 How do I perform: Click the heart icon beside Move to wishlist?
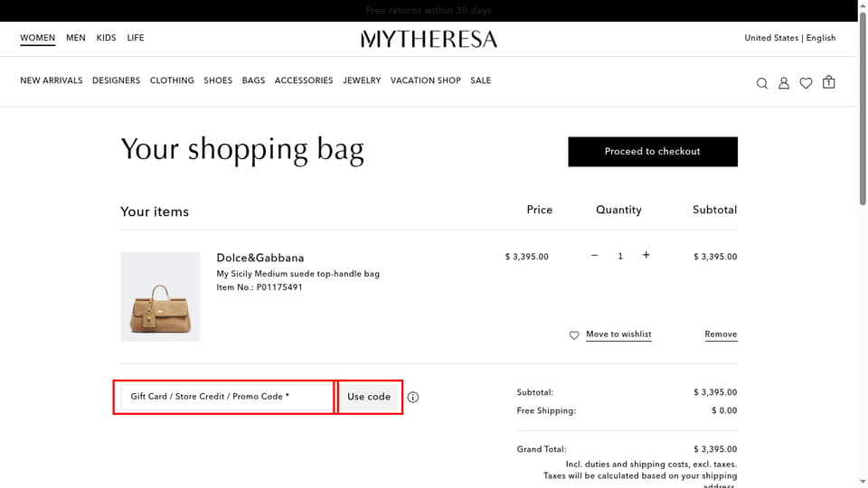coord(574,335)
